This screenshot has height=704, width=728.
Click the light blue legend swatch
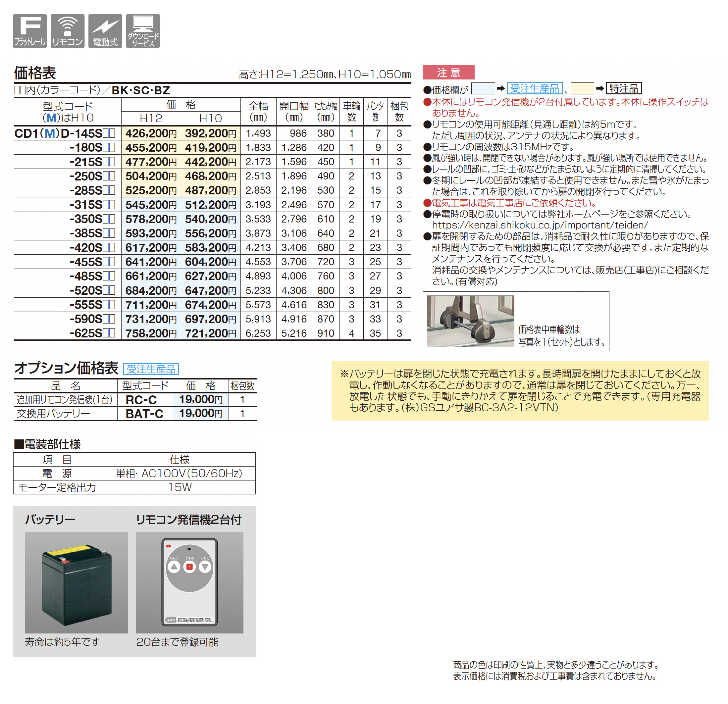483,88
